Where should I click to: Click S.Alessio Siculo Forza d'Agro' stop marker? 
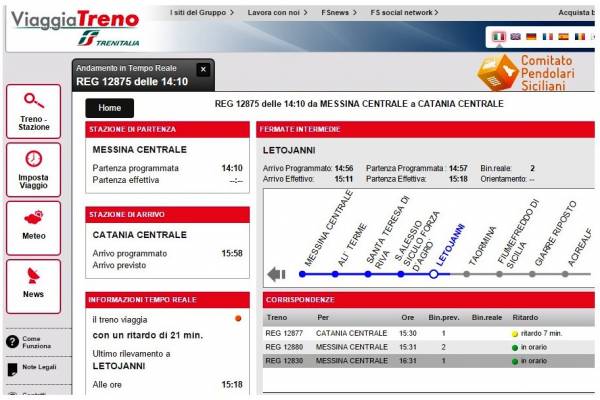(x=401, y=274)
